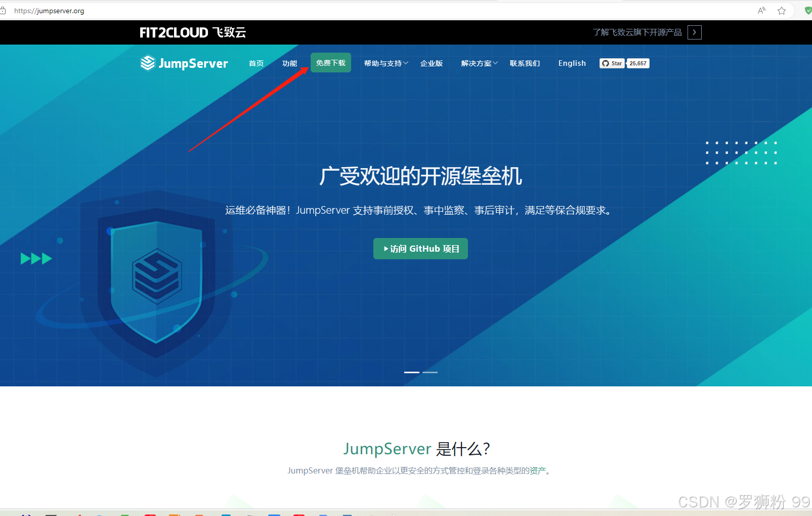Click the heading JumpServer 是什么?
The height and width of the screenshot is (516, 812).
click(x=417, y=449)
